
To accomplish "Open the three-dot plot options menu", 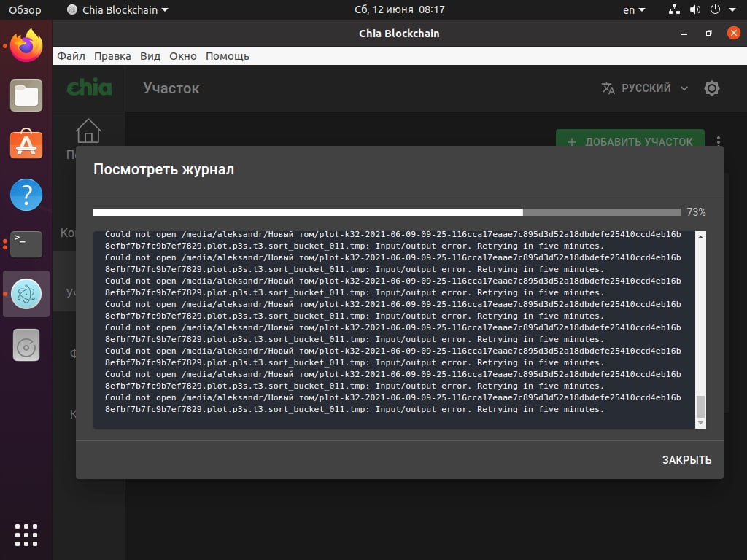I will pos(719,141).
